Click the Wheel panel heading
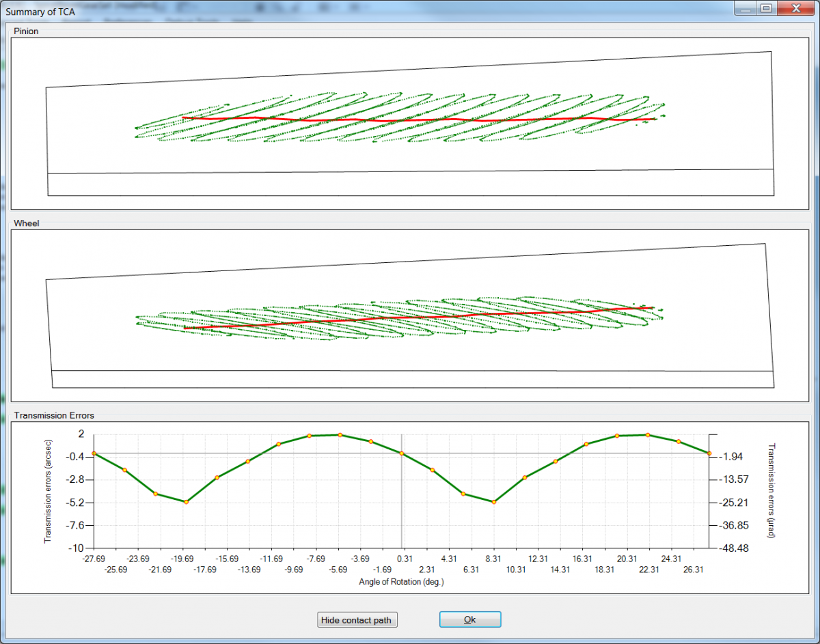 pos(25,223)
